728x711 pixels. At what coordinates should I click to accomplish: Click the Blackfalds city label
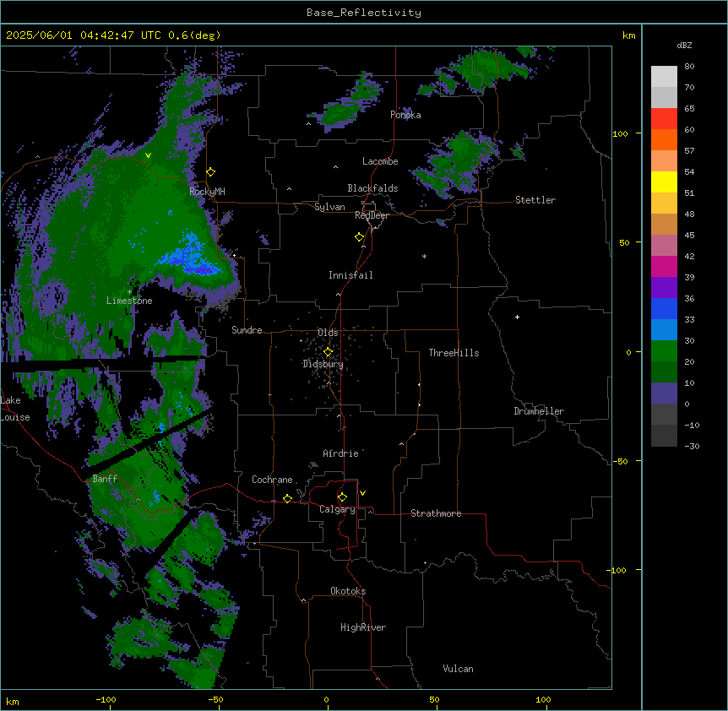(372, 188)
